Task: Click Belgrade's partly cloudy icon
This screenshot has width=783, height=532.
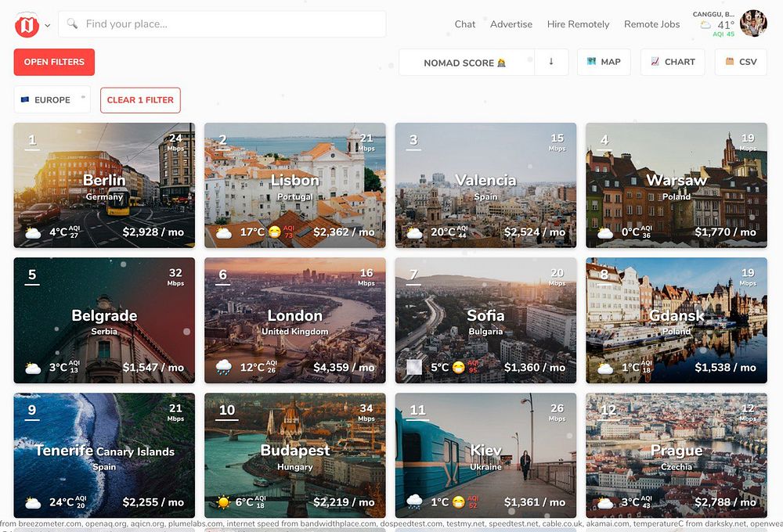Action: click(x=33, y=368)
